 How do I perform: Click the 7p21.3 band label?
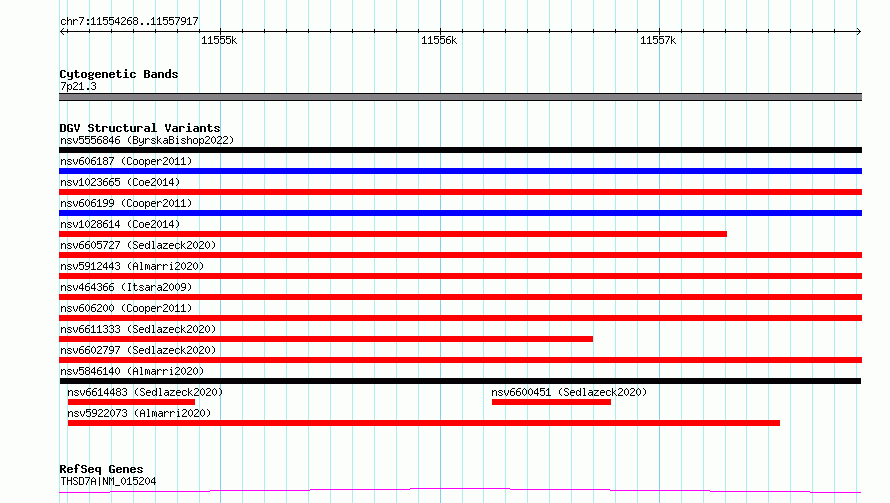[x=78, y=86]
